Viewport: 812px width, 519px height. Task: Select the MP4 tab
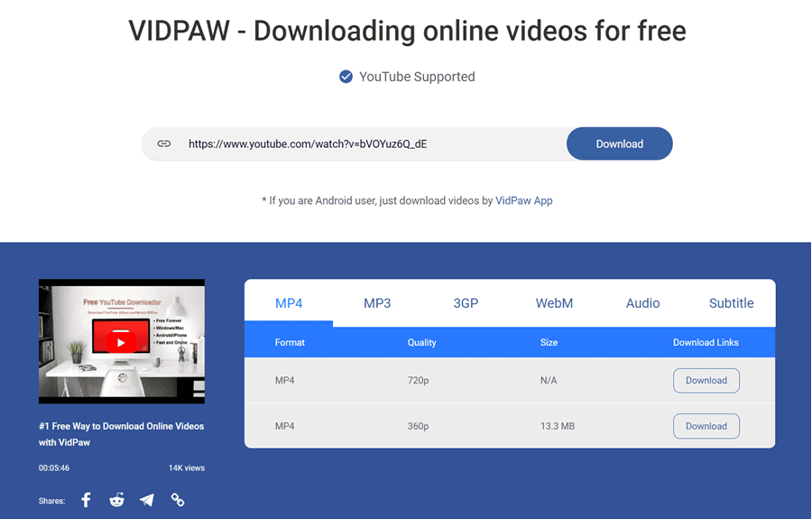coord(289,303)
